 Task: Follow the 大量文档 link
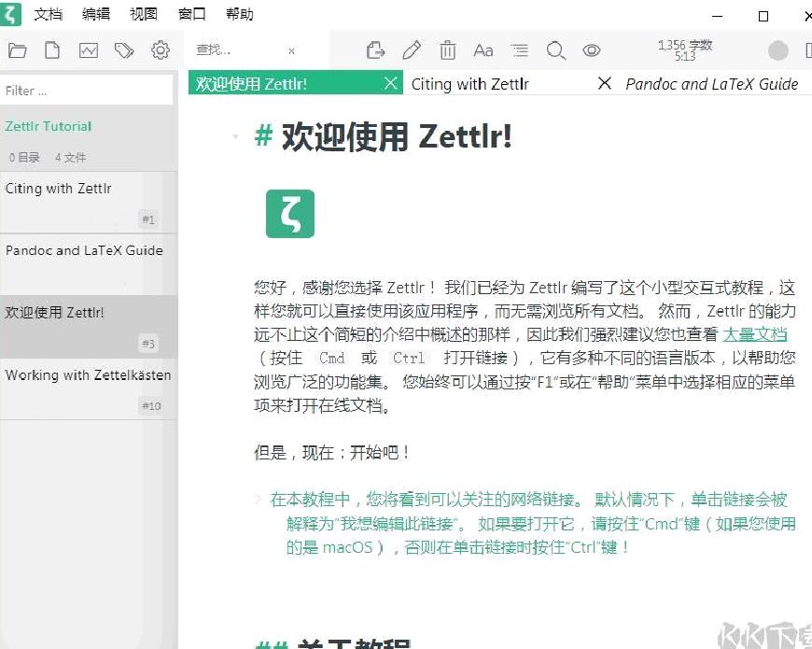(x=754, y=334)
